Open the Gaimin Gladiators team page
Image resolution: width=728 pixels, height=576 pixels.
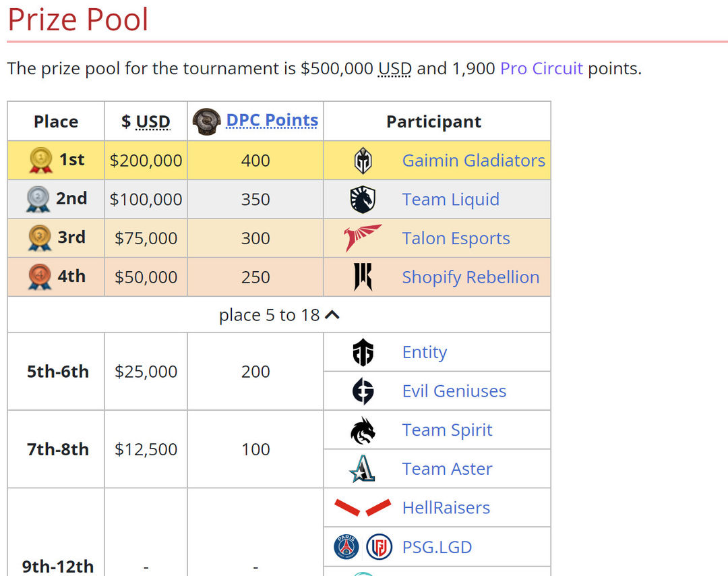[x=474, y=161]
